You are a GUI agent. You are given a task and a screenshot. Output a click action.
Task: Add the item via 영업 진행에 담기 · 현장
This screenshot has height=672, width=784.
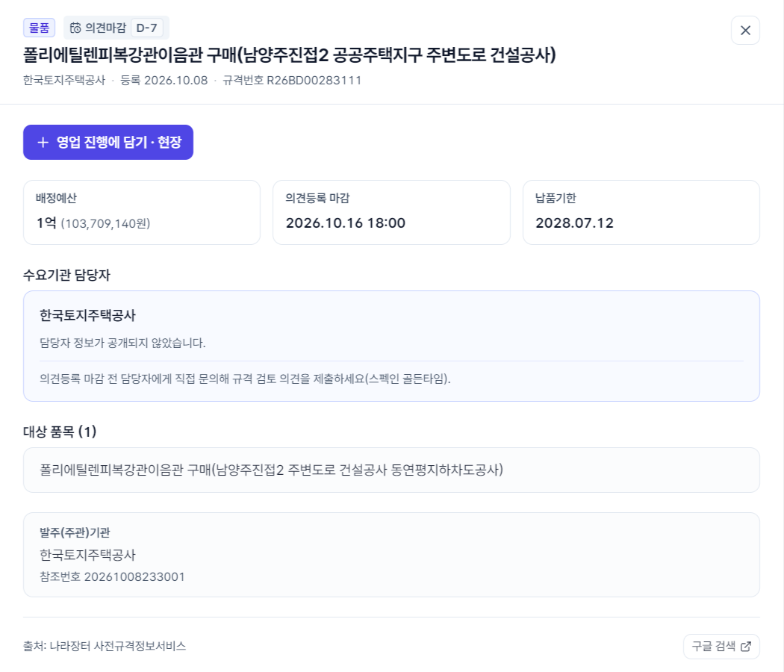coord(108,143)
